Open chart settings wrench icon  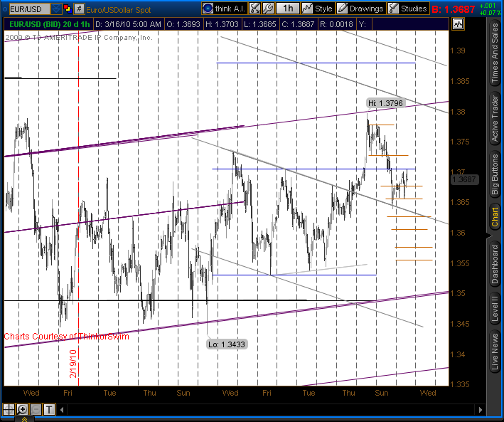pos(269,9)
